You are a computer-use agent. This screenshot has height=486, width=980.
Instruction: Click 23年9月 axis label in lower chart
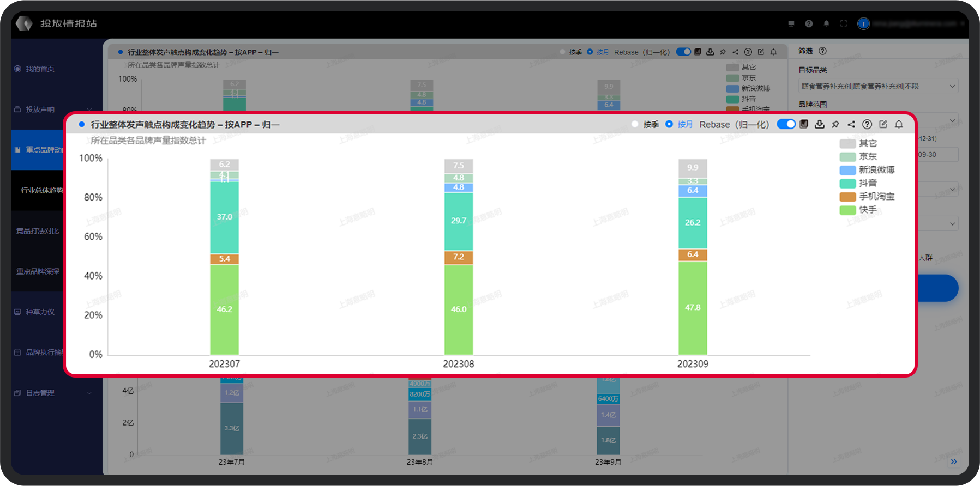point(608,462)
